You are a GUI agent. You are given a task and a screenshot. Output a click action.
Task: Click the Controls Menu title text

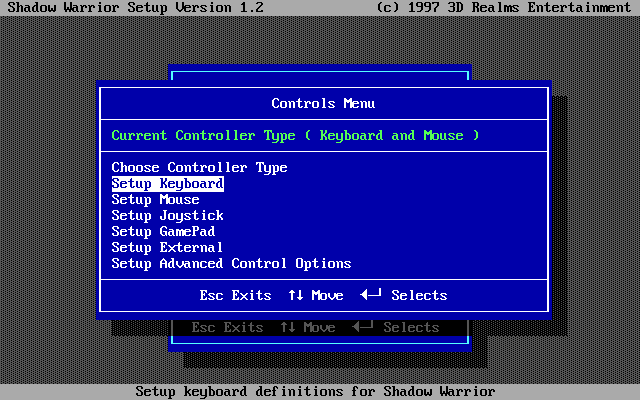point(323,103)
